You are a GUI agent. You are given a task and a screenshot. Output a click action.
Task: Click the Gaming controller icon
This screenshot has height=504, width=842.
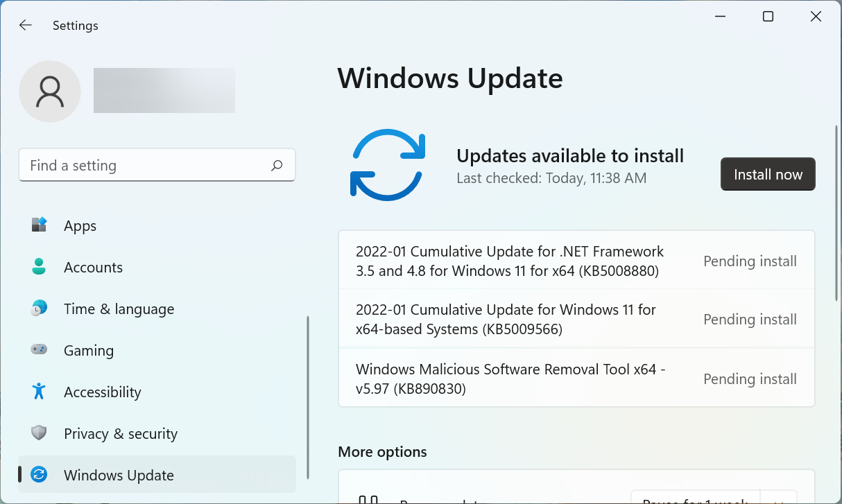[x=40, y=350]
